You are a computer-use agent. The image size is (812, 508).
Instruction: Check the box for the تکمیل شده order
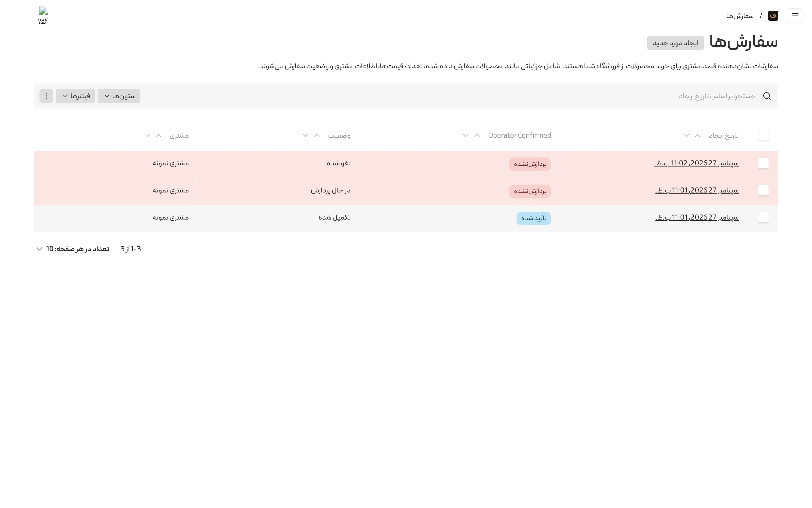(x=763, y=217)
